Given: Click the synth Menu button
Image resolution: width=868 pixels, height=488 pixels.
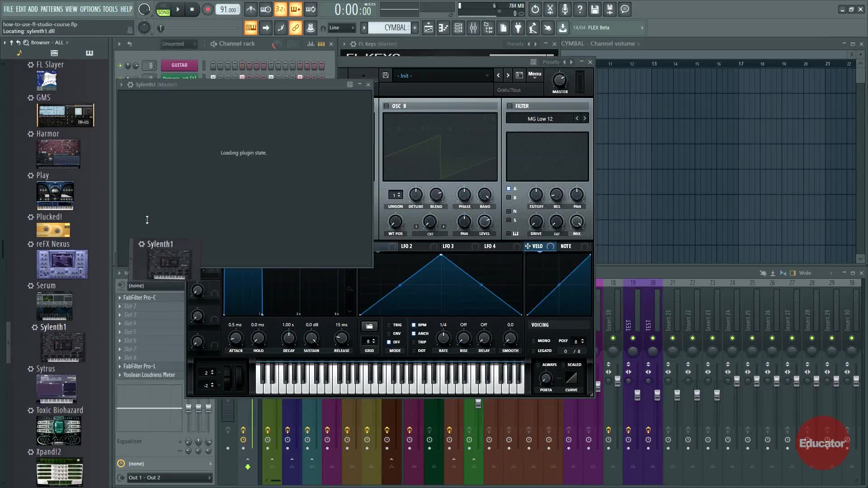Looking at the screenshot, I should [534, 74].
